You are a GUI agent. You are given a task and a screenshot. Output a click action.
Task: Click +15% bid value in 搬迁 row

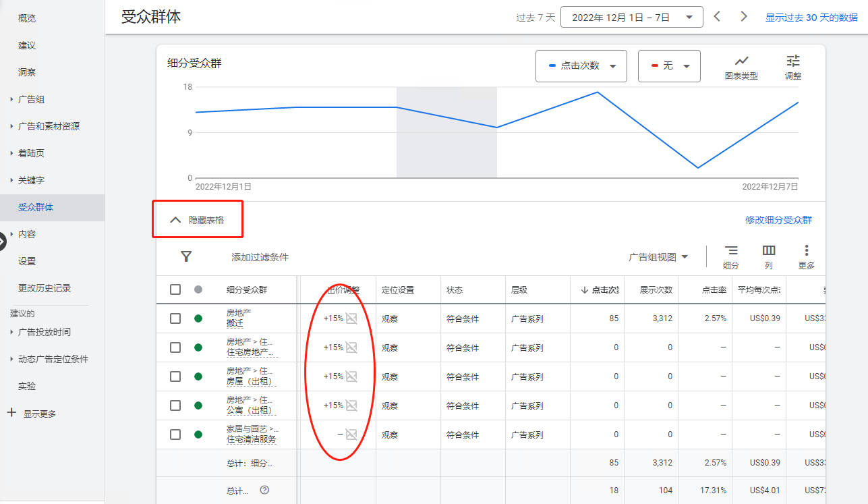333,318
